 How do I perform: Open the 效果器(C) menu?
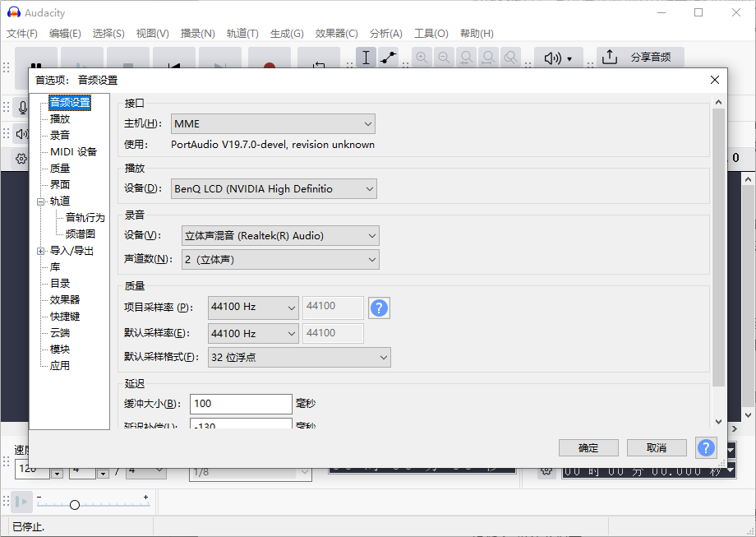336,34
